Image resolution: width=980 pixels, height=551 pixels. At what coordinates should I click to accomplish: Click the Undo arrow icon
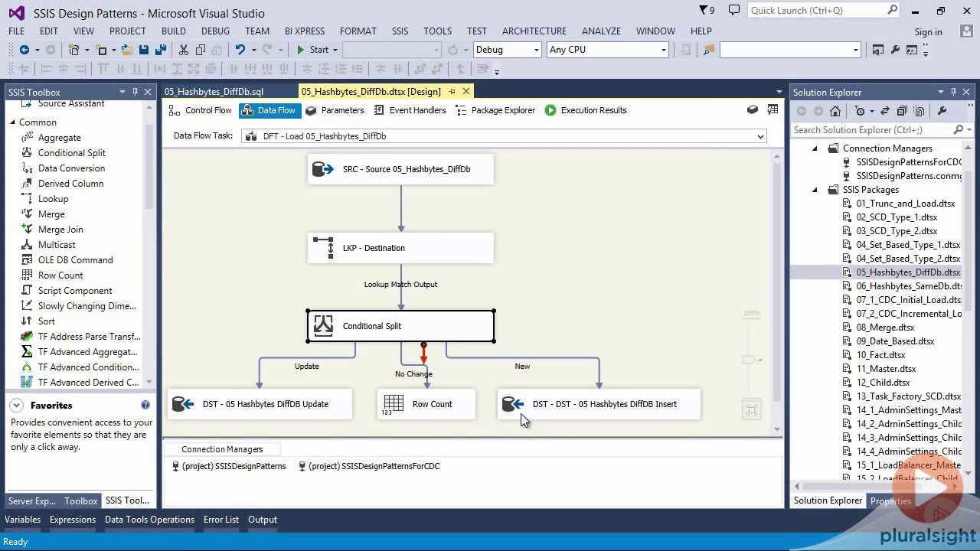tap(240, 50)
